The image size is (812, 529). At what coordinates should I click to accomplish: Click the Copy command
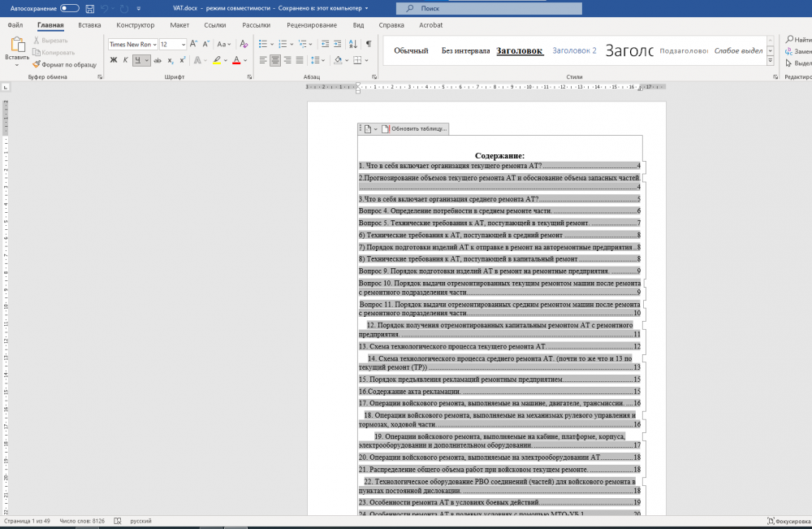click(54, 52)
